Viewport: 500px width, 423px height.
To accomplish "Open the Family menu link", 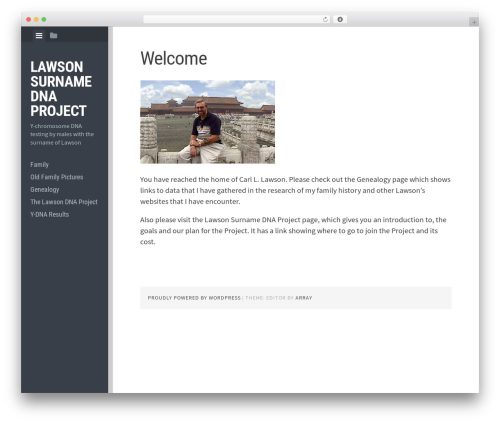I will (39, 165).
